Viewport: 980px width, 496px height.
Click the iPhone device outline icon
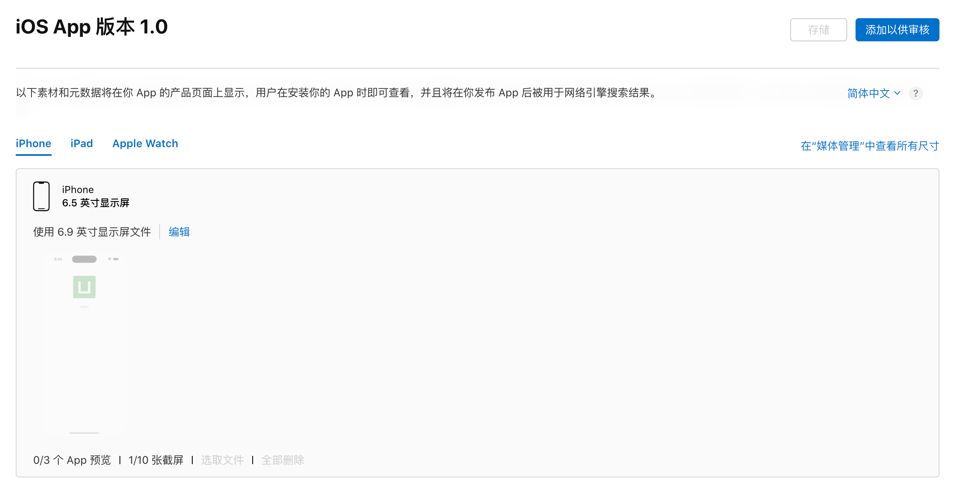[41, 196]
